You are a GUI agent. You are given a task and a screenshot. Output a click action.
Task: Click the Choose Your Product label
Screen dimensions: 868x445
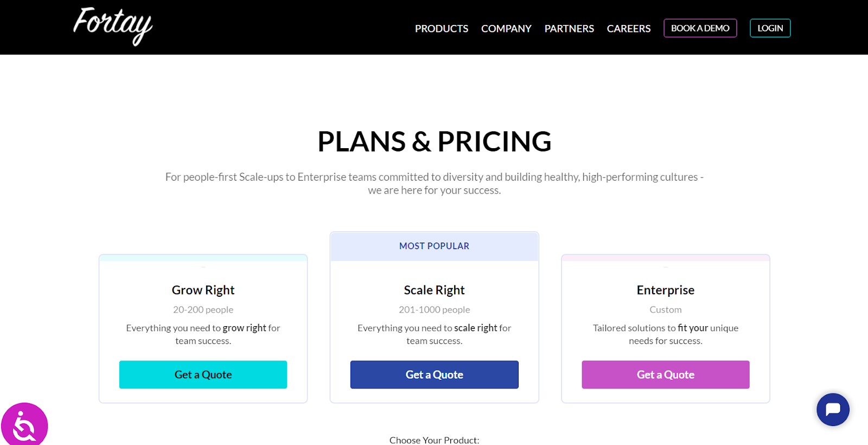point(434,440)
